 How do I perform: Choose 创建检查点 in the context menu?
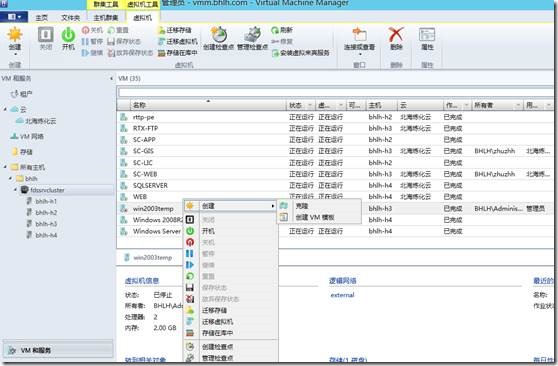point(230,347)
